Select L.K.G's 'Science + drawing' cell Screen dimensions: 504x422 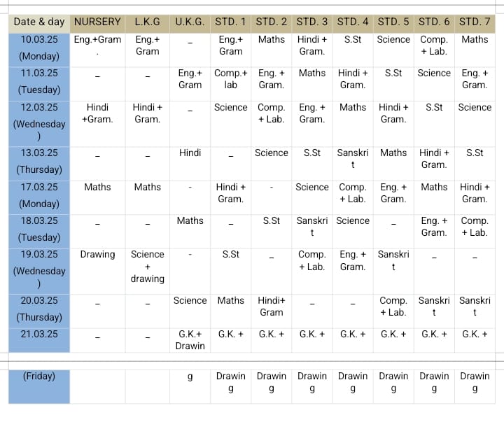[147, 267]
